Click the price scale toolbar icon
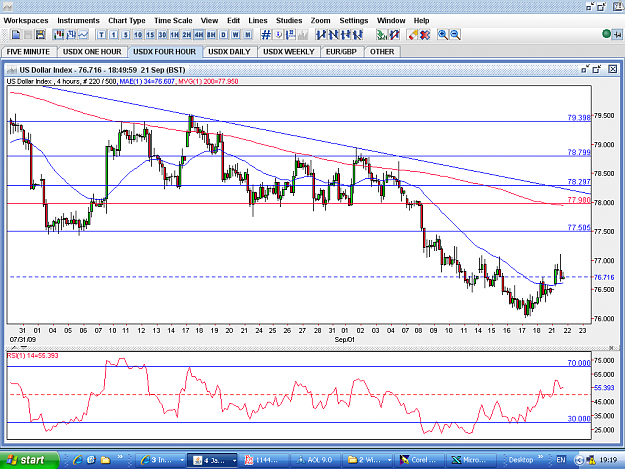This screenshot has height=469, width=625. (291, 35)
